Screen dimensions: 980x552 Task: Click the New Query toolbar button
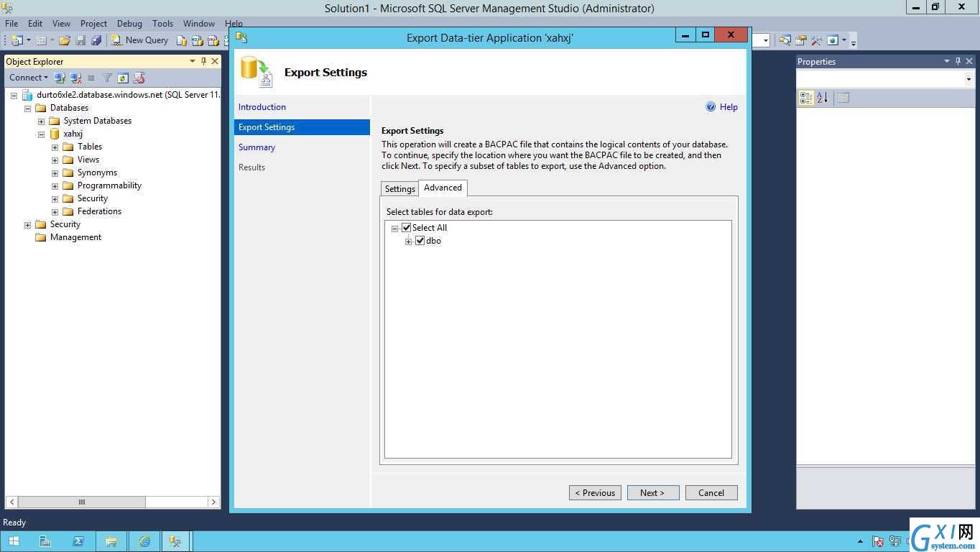point(139,40)
